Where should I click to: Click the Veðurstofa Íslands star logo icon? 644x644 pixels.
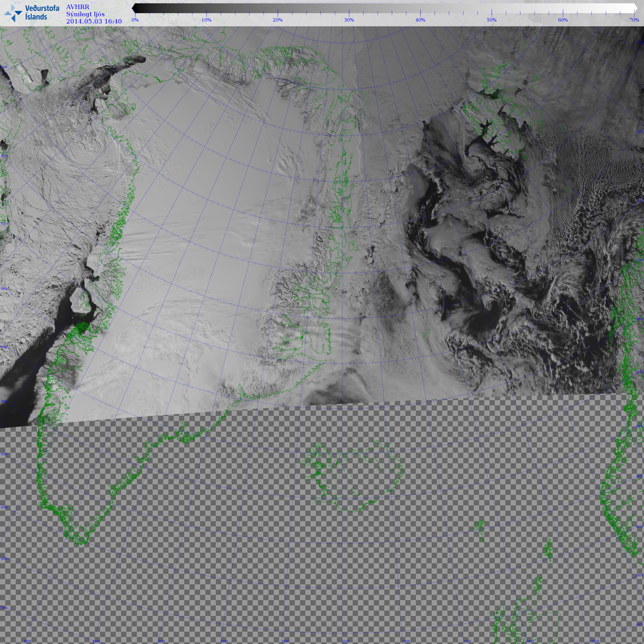[13, 13]
